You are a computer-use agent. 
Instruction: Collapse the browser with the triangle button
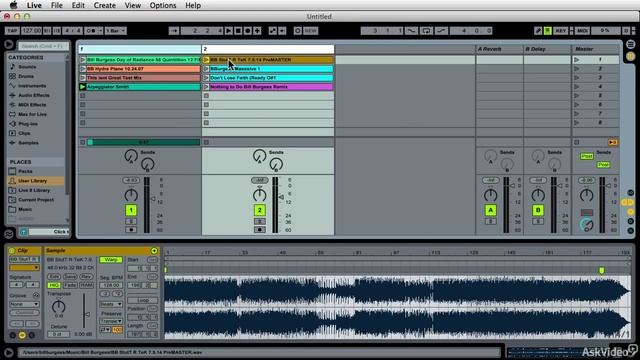click(x=8, y=44)
